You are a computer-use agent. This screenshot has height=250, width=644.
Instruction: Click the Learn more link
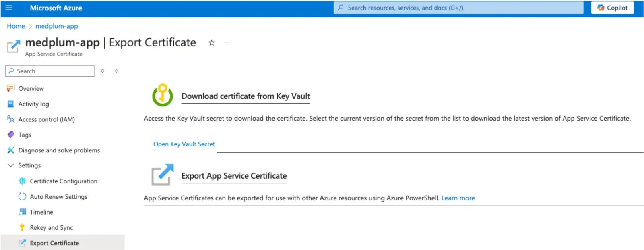pos(458,198)
